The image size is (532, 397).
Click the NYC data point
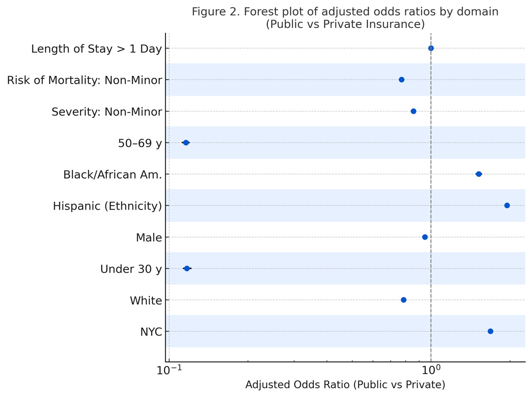[x=490, y=331]
